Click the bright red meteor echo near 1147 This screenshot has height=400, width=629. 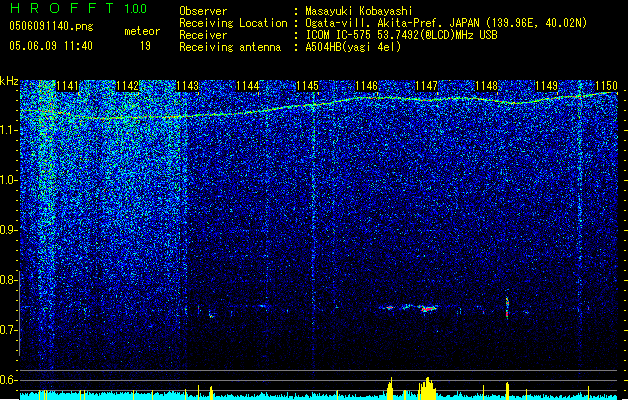click(x=428, y=309)
